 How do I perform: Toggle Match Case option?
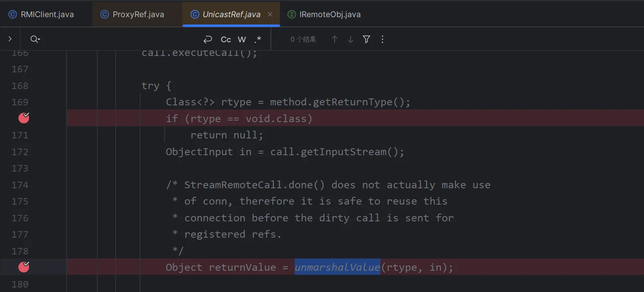click(x=226, y=39)
